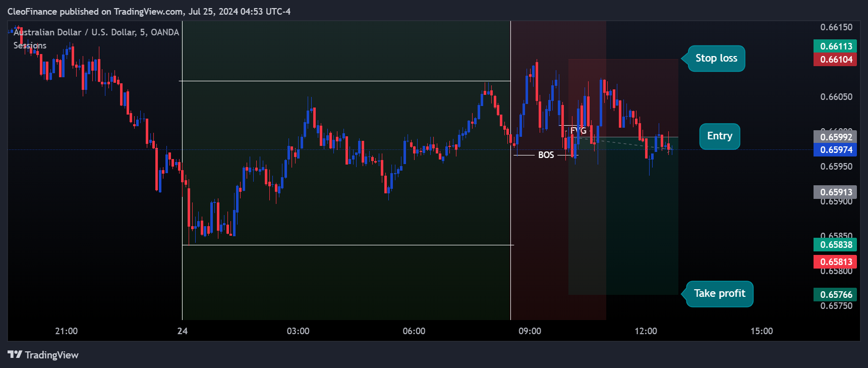This screenshot has height=368, width=868.
Task: Click the 0.65750 price axis label
Action: (836, 306)
